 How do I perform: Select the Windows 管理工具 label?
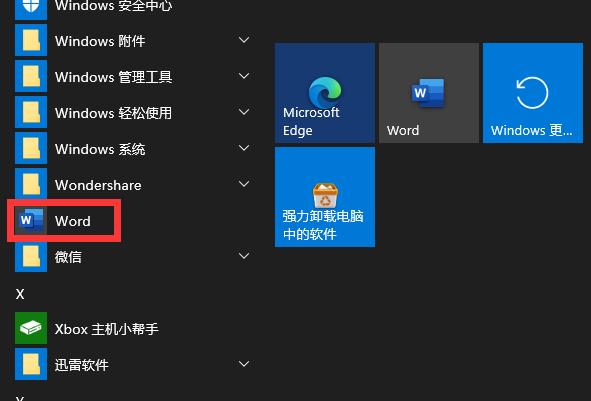[x=113, y=77]
